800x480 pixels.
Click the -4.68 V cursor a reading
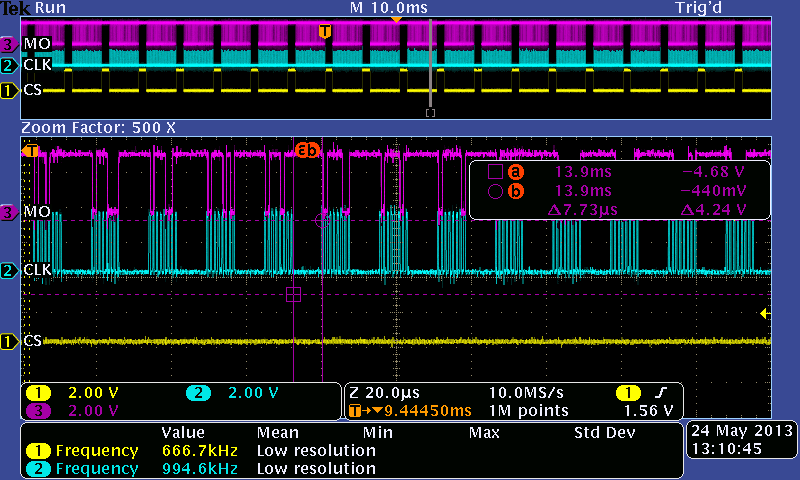point(713,172)
